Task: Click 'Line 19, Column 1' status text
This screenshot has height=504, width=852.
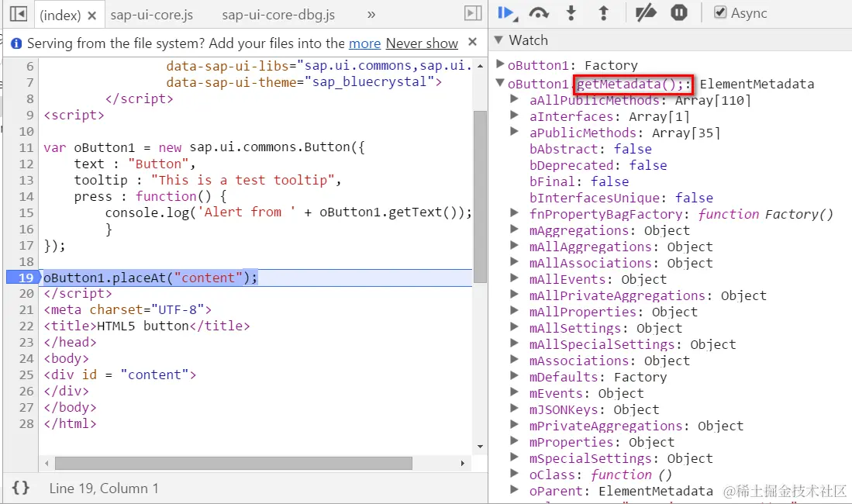Action: tap(104, 488)
